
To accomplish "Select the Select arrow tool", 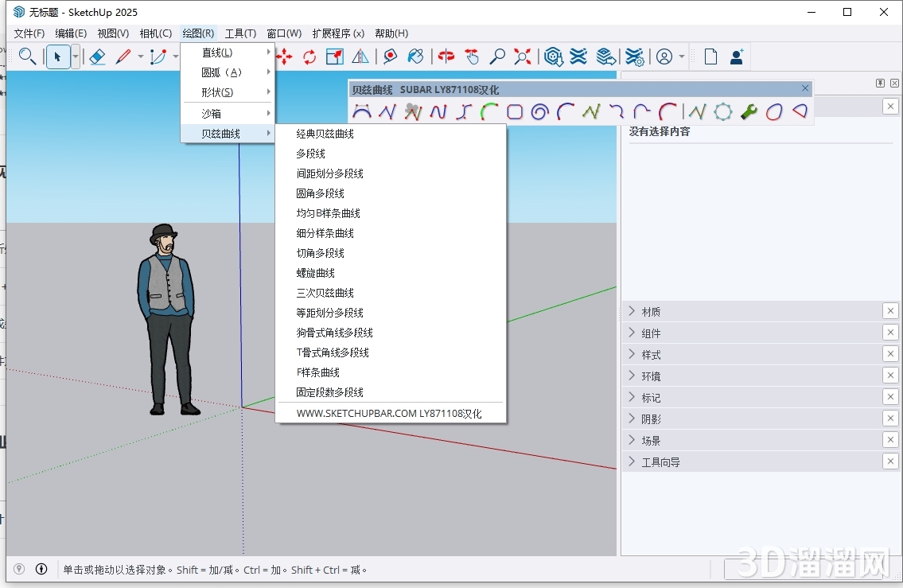I will (58, 56).
